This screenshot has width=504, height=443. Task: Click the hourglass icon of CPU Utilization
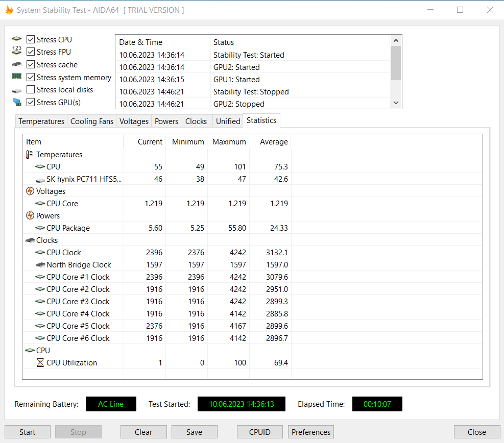tap(40, 363)
